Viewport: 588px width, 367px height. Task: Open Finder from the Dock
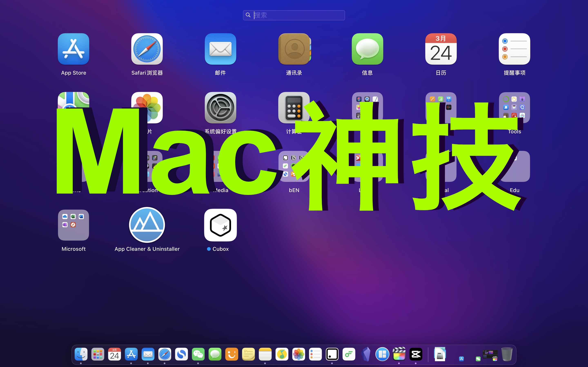pyautogui.click(x=81, y=354)
